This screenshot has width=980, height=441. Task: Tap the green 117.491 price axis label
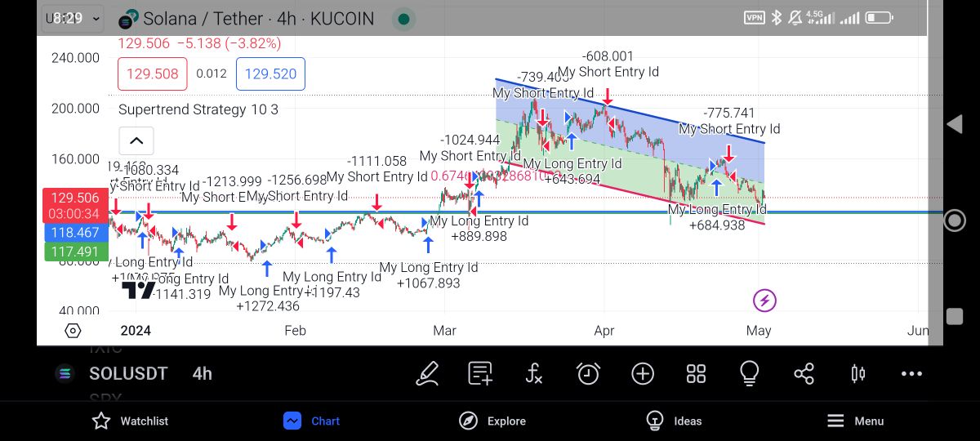(76, 252)
